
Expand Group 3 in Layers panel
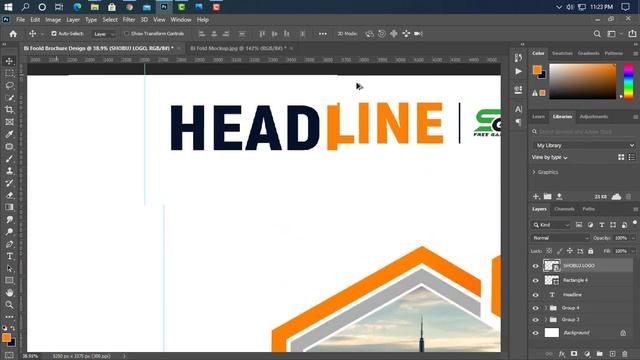[x=546, y=320]
